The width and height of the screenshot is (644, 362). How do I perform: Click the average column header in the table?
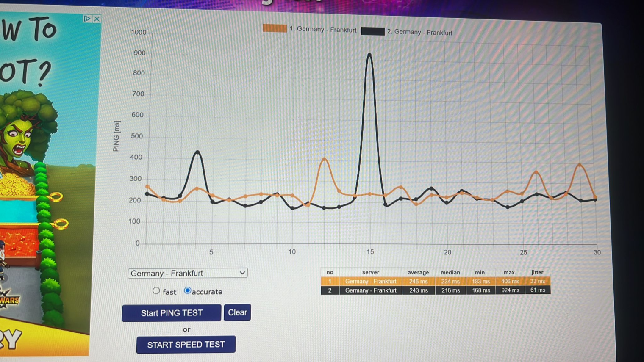(418, 272)
